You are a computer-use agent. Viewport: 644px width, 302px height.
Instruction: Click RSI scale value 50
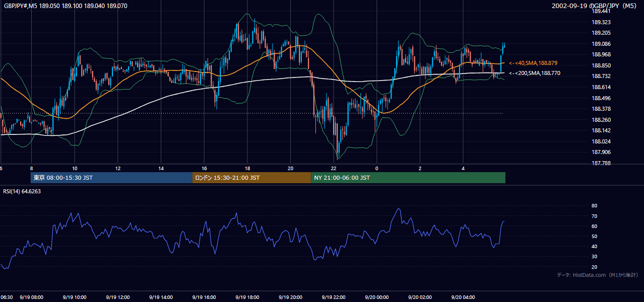[594, 236]
